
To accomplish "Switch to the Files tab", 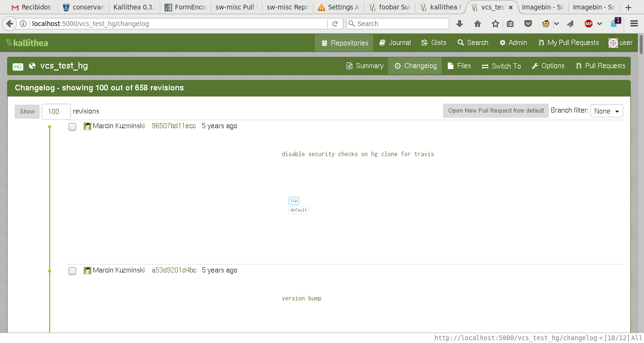I will pyautogui.click(x=459, y=66).
